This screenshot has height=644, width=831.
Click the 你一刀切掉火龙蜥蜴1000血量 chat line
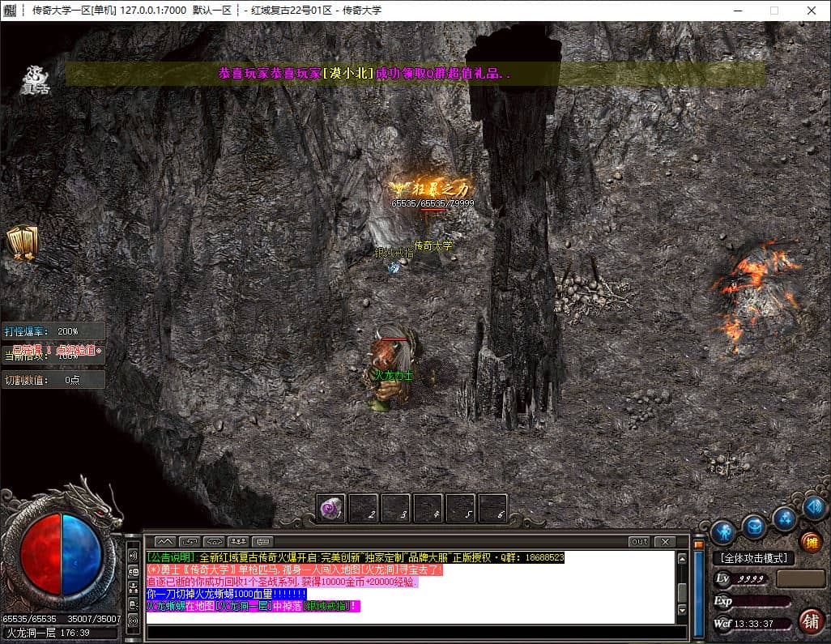coord(226,594)
